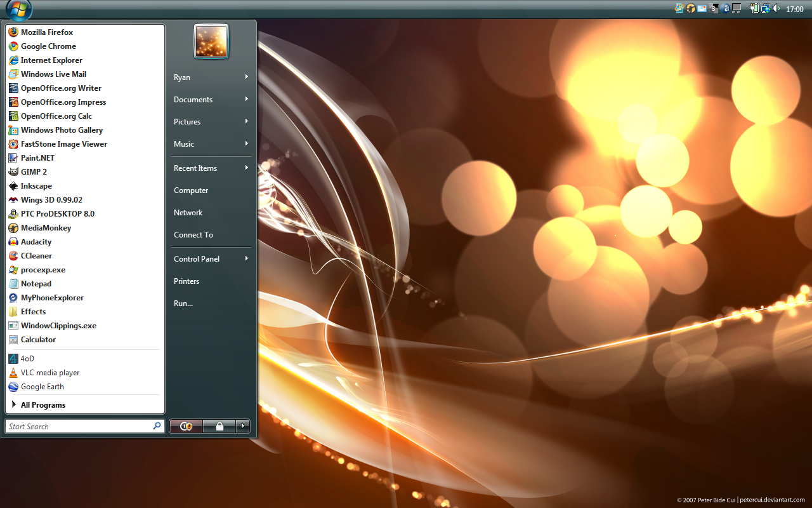Click the search magnifier icon
Image resolution: width=812 pixels, height=508 pixels.
pos(157,426)
